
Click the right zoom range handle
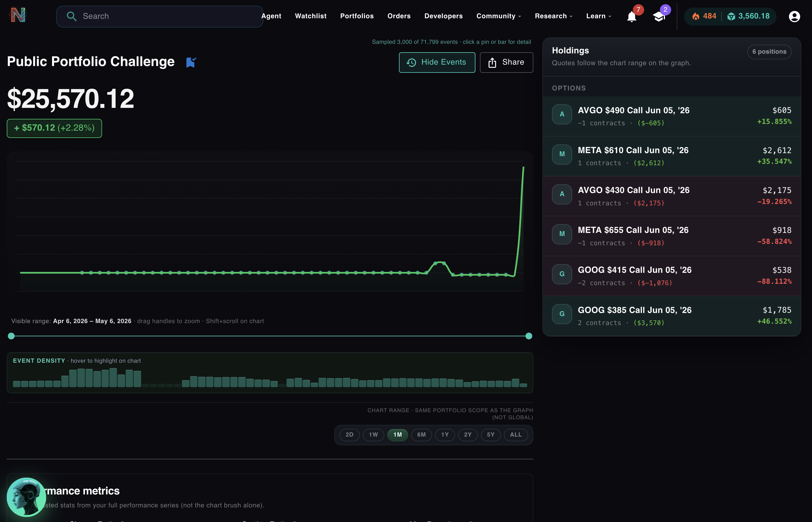[529, 336]
